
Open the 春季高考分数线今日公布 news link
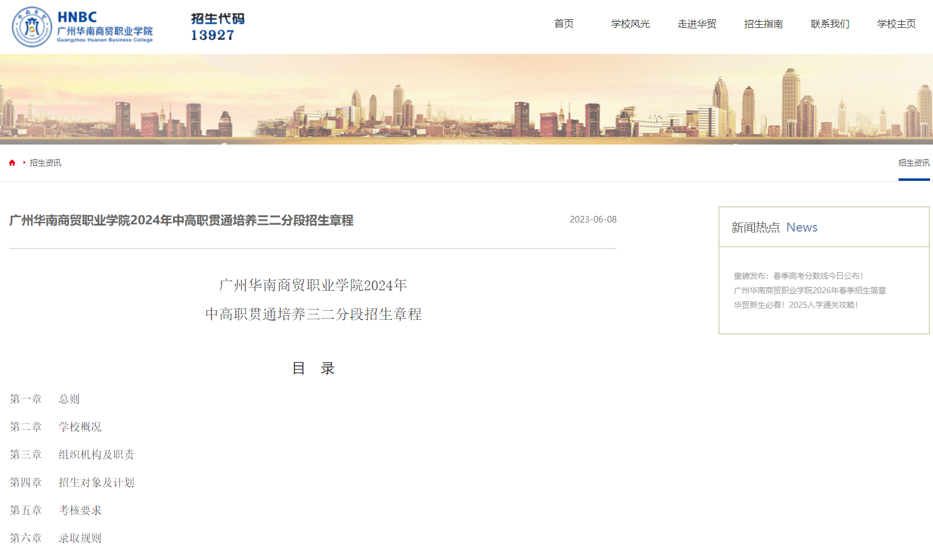799,275
